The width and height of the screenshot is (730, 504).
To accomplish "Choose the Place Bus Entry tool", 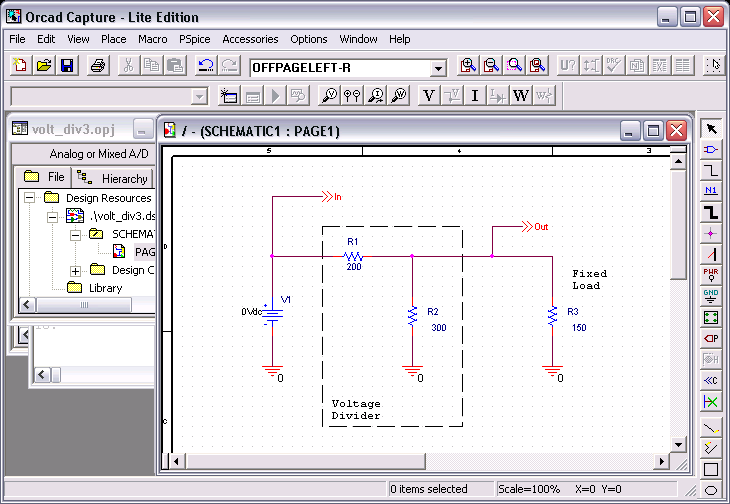I will [x=711, y=254].
